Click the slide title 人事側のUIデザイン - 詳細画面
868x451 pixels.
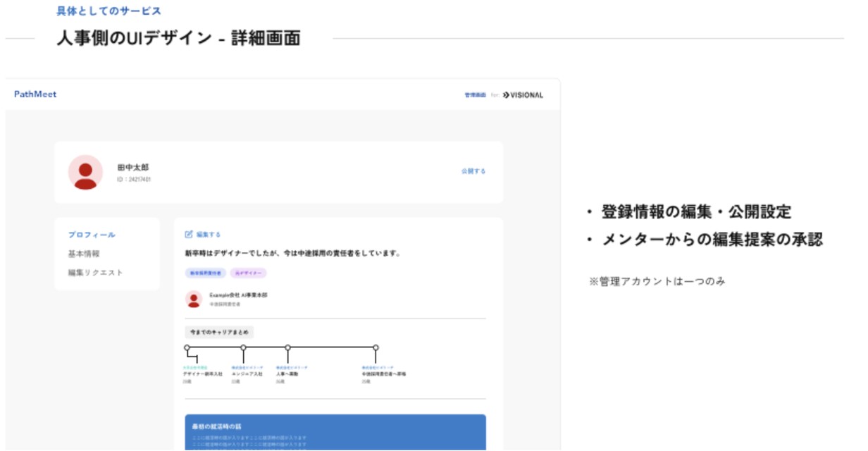pyautogui.click(x=179, y=38)
